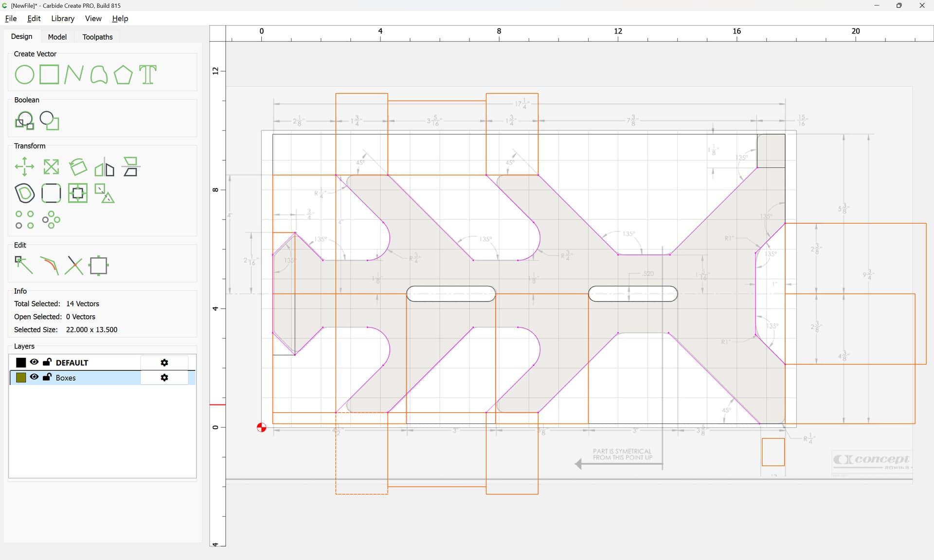Click the Trim Vectors scissors icon

[x=74, y=265]
